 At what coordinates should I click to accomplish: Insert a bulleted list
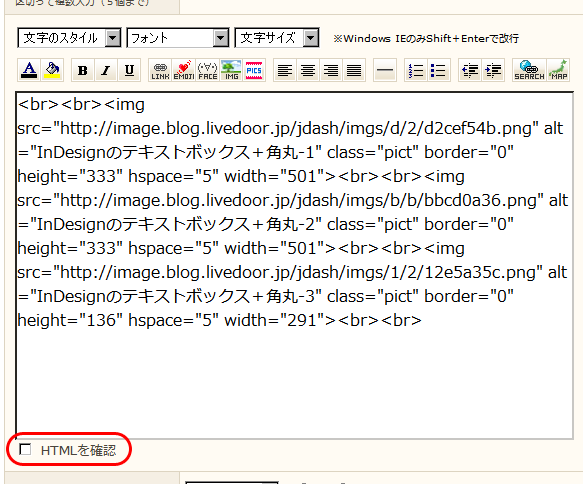pyautogui.click(x=439, y=70)
